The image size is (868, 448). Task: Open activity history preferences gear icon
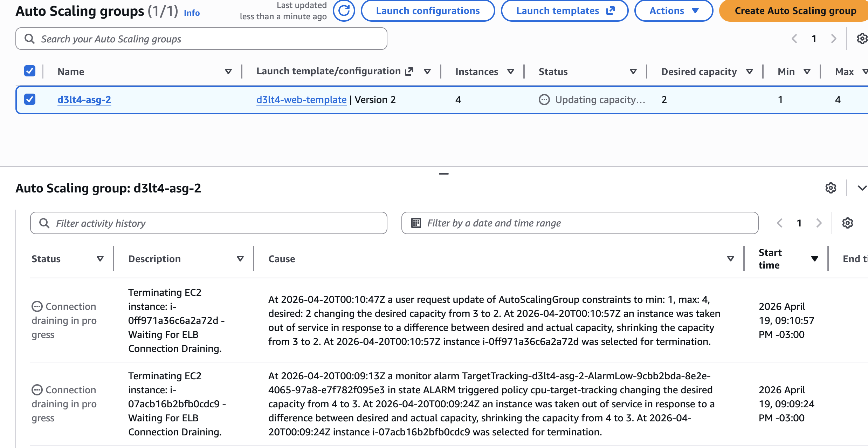click(847, 223)
